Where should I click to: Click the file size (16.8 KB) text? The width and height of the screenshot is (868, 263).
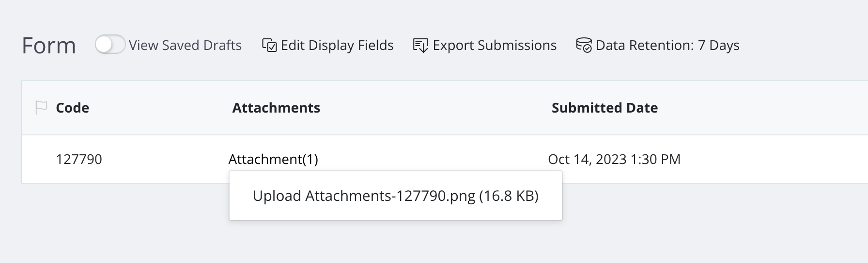[509, 196]
